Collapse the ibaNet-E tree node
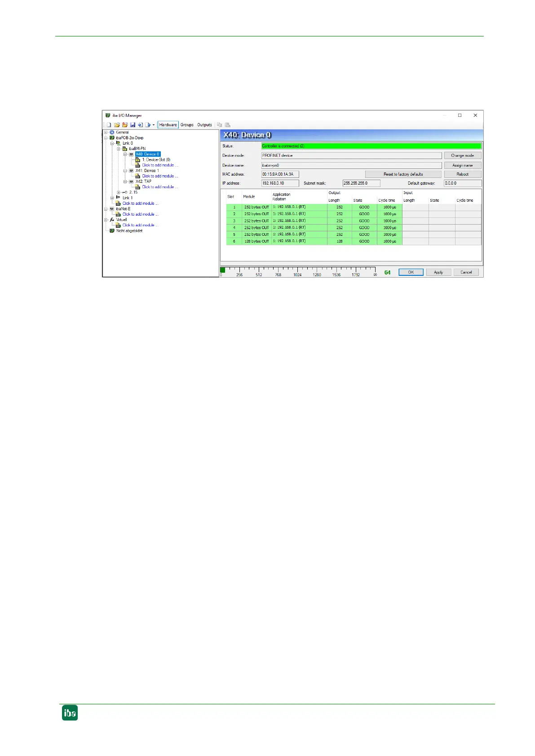Image resolution: width=535 pixels, height=756 pixels. pyautogui.click(x=106, y=209)
